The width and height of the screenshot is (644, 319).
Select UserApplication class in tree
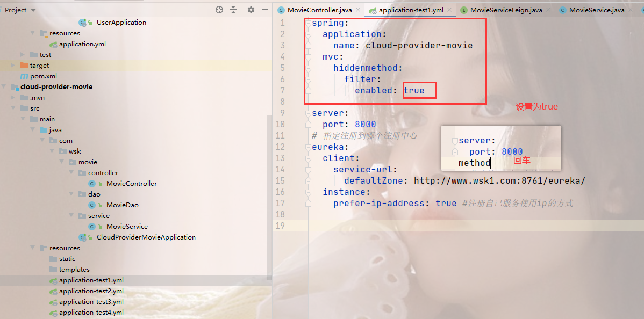tap(121, 23)
